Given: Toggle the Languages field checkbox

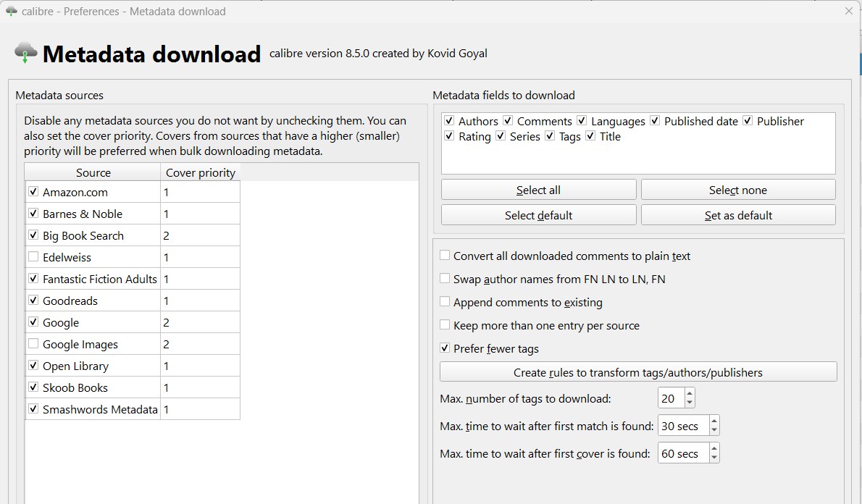Looking at the screenshot, I should tap(582, 120).
